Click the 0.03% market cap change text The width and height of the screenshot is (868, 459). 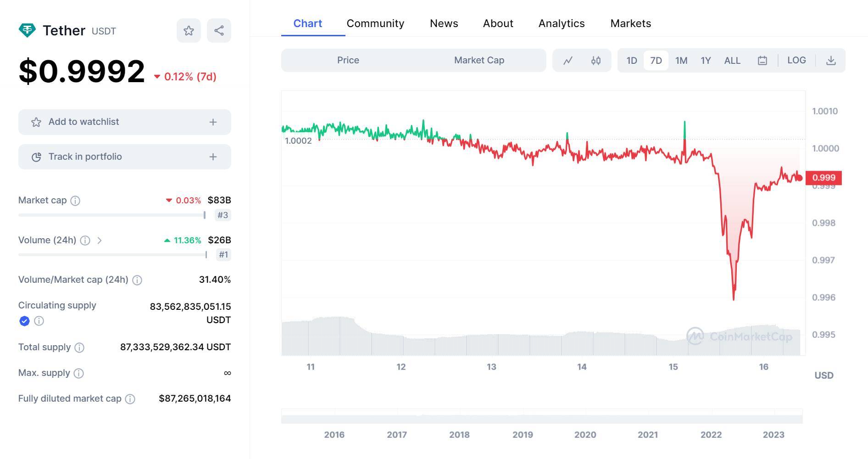pyautogui.click(x=188, y=201)
